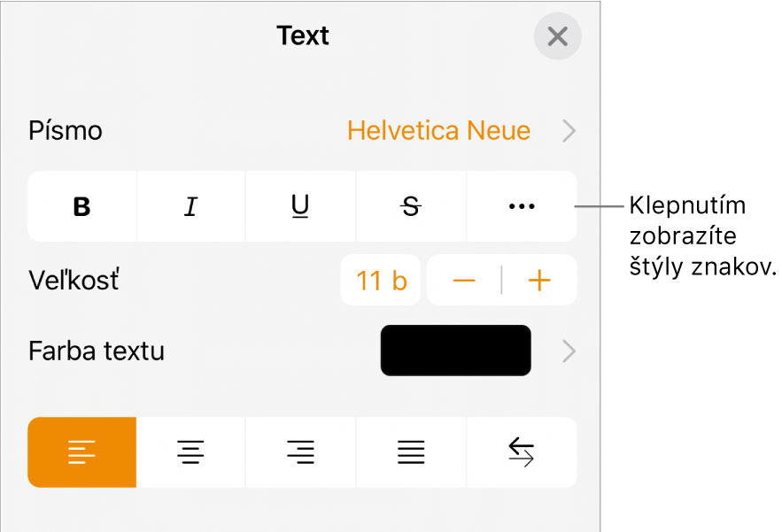
Task: Select the black text color swatch
Action: 455,350
